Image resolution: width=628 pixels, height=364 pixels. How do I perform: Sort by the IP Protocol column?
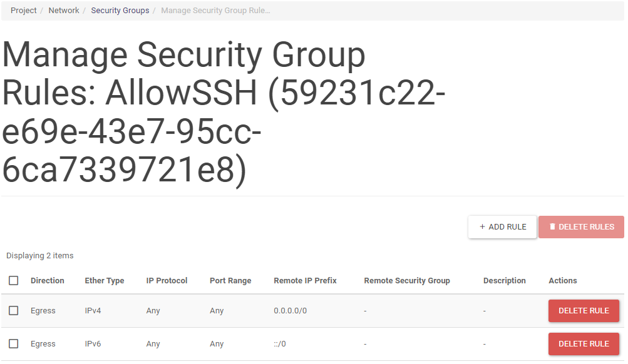pos(167,281)
